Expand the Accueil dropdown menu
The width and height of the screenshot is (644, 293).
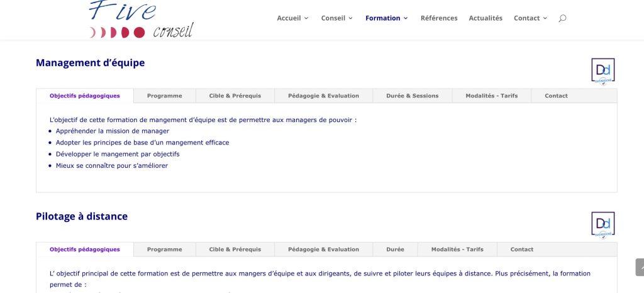(x=292, y=18)
